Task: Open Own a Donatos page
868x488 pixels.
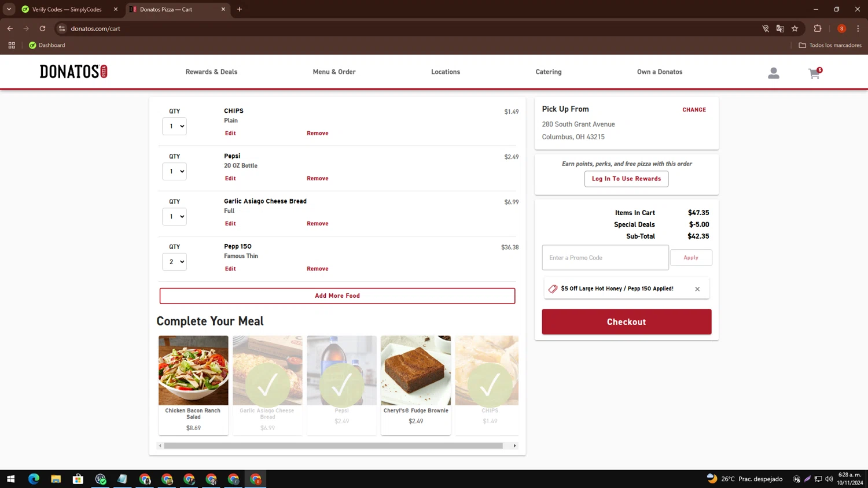Action: pyautogui.click(x=660, y=72)
